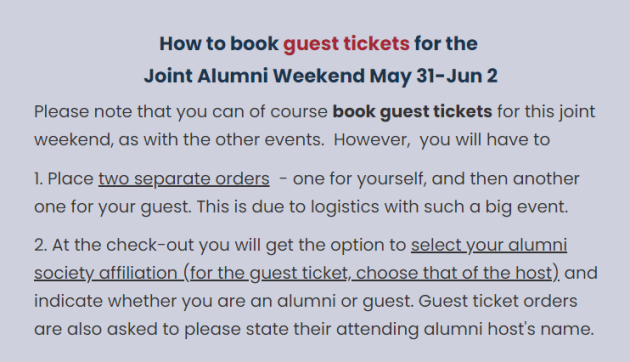
Task: Click underlined "choose that of the host" text
Action: coord(454,273)
